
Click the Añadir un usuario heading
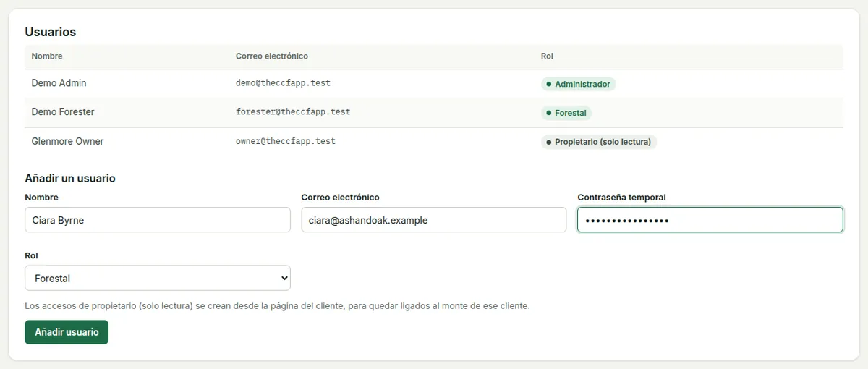coord(70,178)
